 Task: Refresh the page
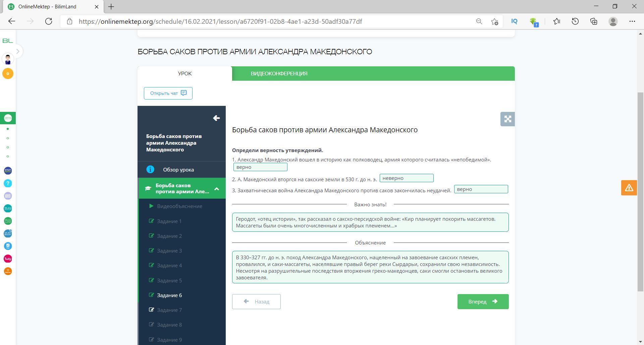pos(49,21)
